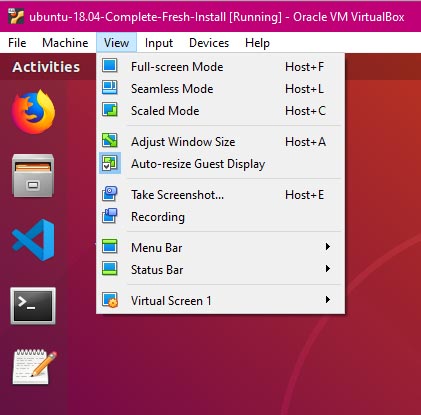
Task: Click the Host+A shortcut text
Action: pyautogui.click(x=305, y=142)
